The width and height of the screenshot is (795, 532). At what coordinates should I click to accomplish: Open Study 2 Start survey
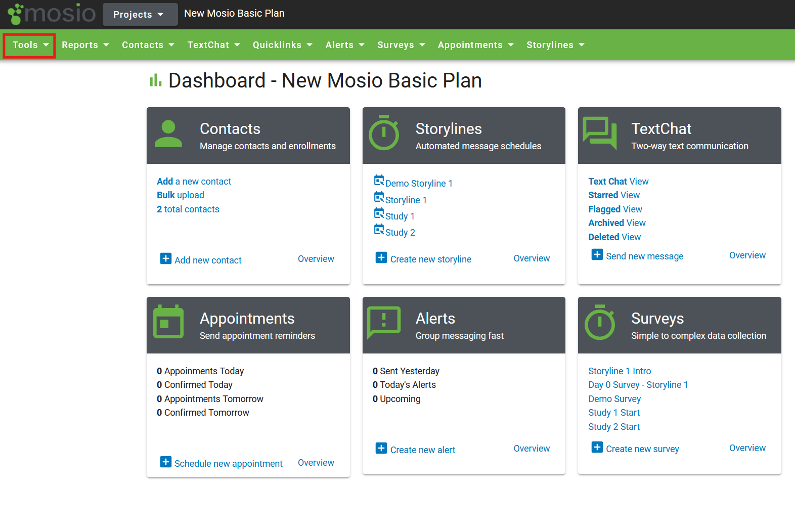[614, 427]
